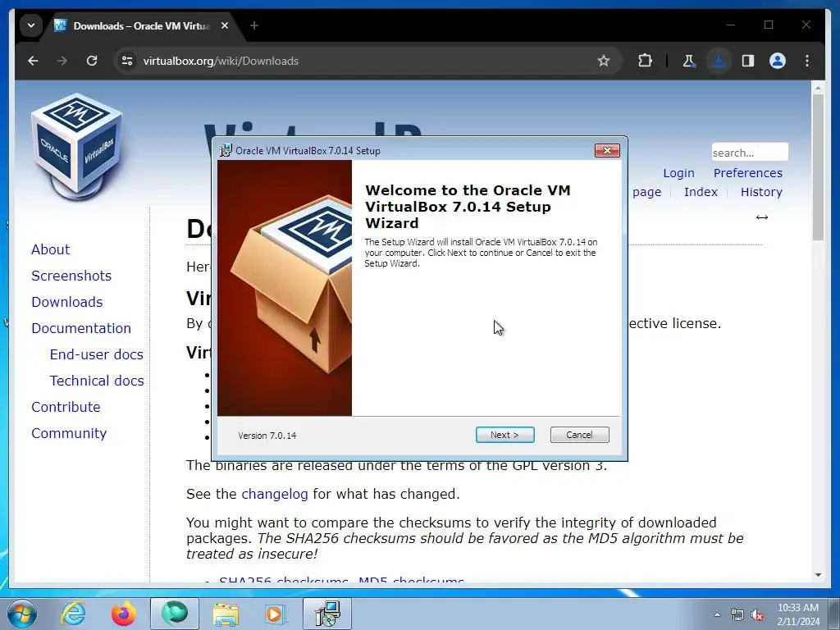Image resolution: width=840 pixels, height=630 pixels.
Task: Open Screenshots in the sidebar
Action: tap(71, 276)
